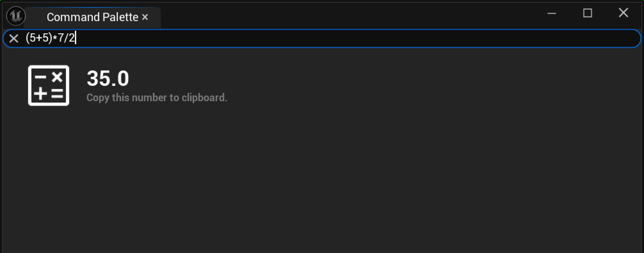Click the (5+5)*7/2 expression text
Image resolution: width=644 pixels, height=253 pixels.
(x=50, y=38)
